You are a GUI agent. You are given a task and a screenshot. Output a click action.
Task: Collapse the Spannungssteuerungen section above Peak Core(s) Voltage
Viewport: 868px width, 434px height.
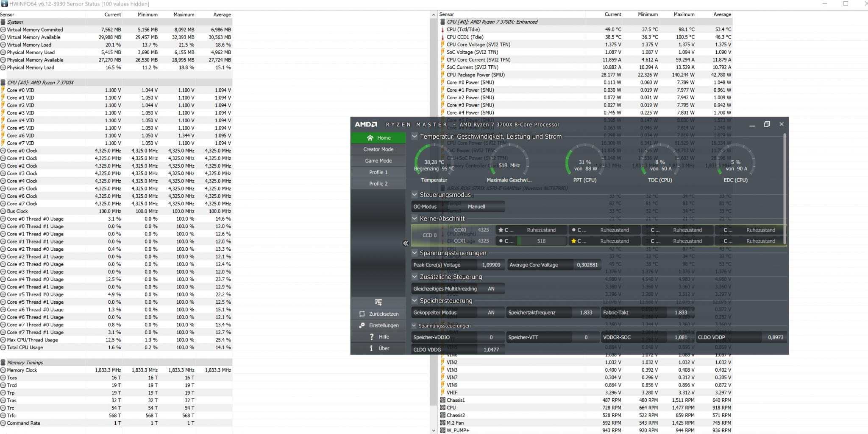(415, 253)
